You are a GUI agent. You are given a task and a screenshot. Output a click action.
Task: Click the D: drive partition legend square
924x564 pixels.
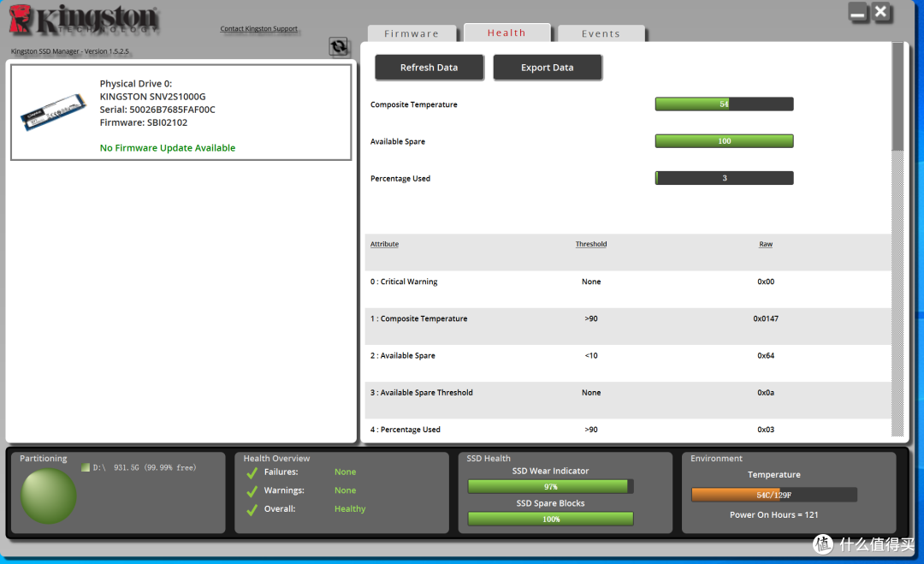[x=86, y=467]
